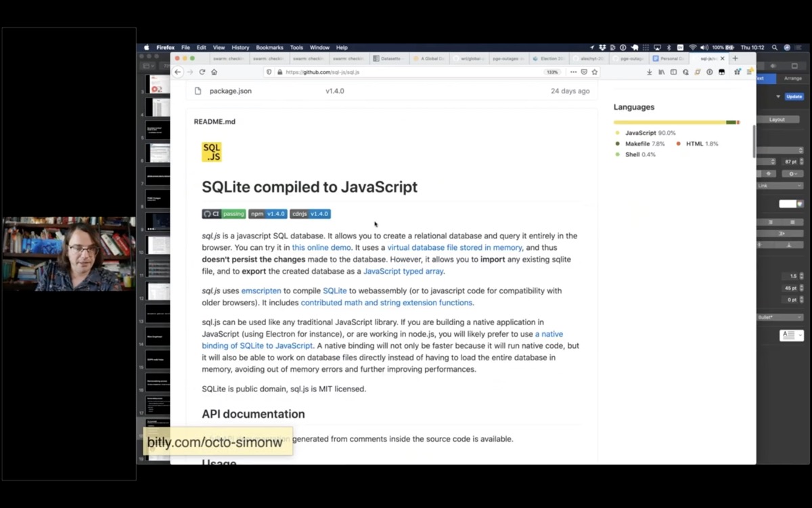This screenshot has height=508, width=812.
Task: Open 'contributed math and string extension functions' link
Action: [x=386, y=303]
